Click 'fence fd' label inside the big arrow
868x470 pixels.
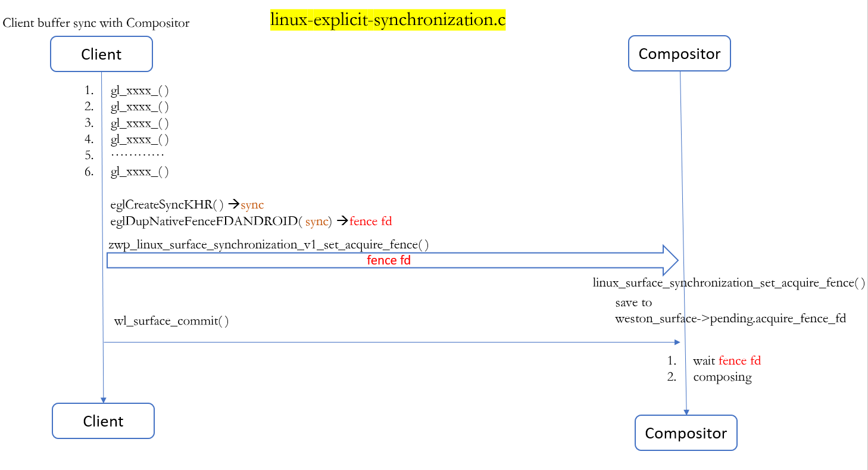pos(389,260)
